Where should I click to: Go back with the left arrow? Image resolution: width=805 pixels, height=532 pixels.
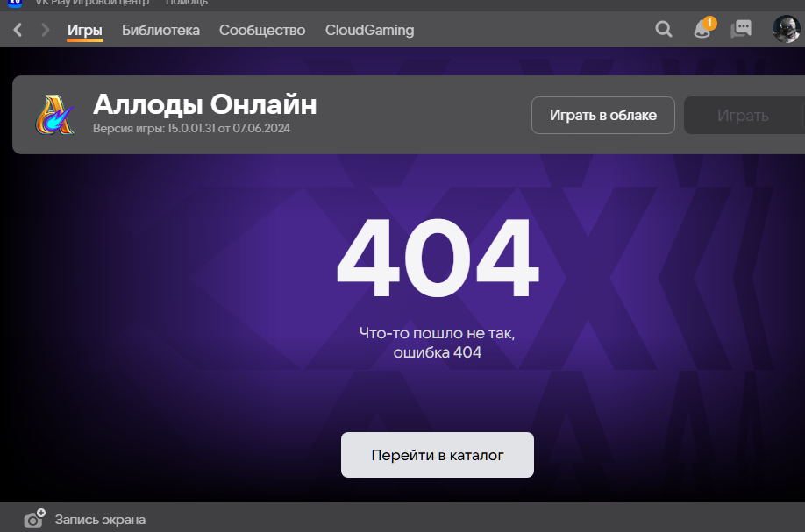(18, 30)
